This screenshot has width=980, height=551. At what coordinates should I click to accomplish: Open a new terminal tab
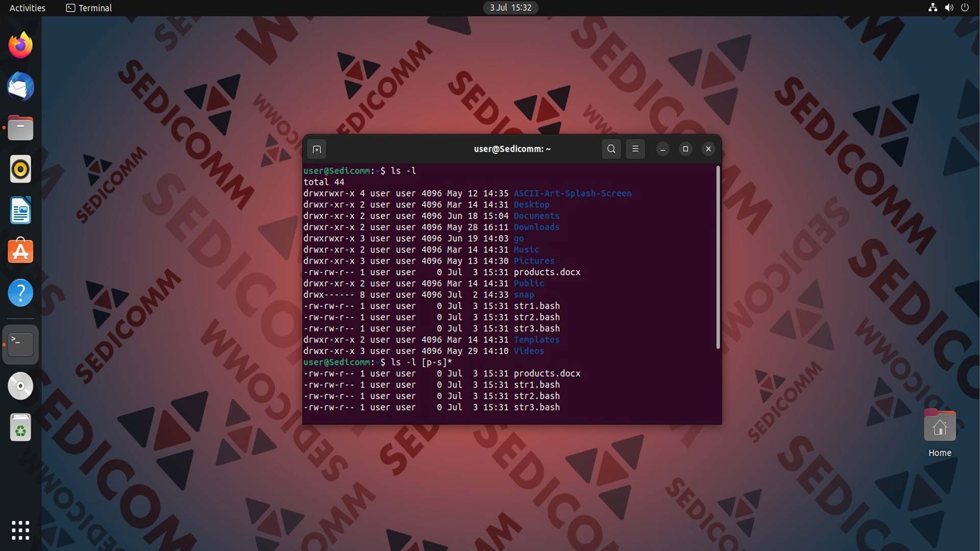click(316, 149)
